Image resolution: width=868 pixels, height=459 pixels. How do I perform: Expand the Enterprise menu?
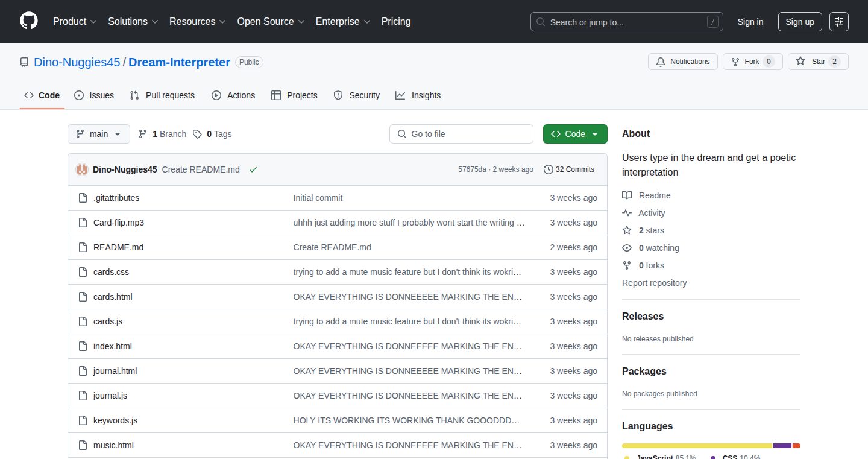pos(343,22)
